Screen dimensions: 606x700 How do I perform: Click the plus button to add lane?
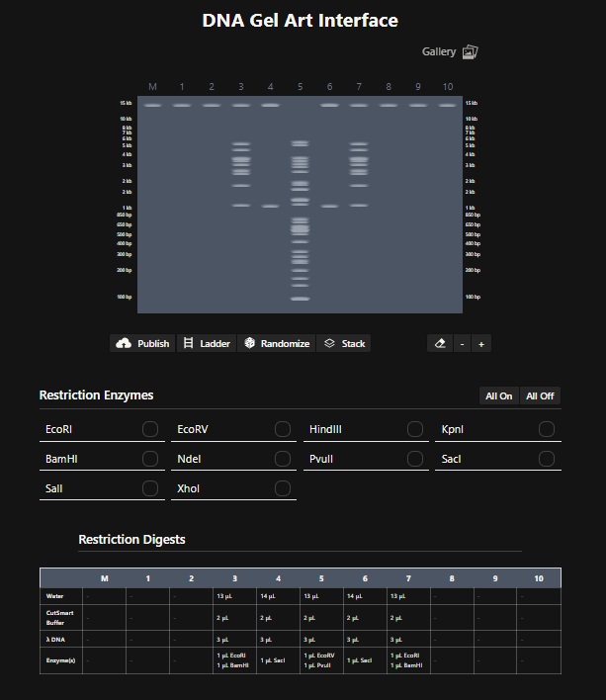point(481,343)
